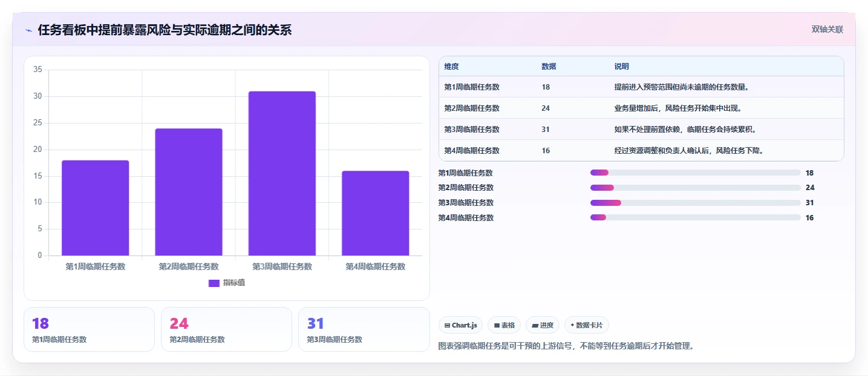Click the 第4周临期任务数 progress bar
Image resolution: width=868 pixels, height=376 pixels.
696,217
